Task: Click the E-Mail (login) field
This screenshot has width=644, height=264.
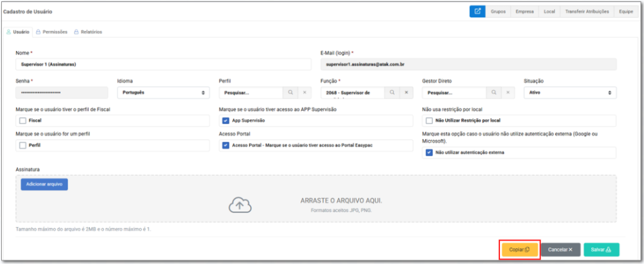Action: coord(469,65)
